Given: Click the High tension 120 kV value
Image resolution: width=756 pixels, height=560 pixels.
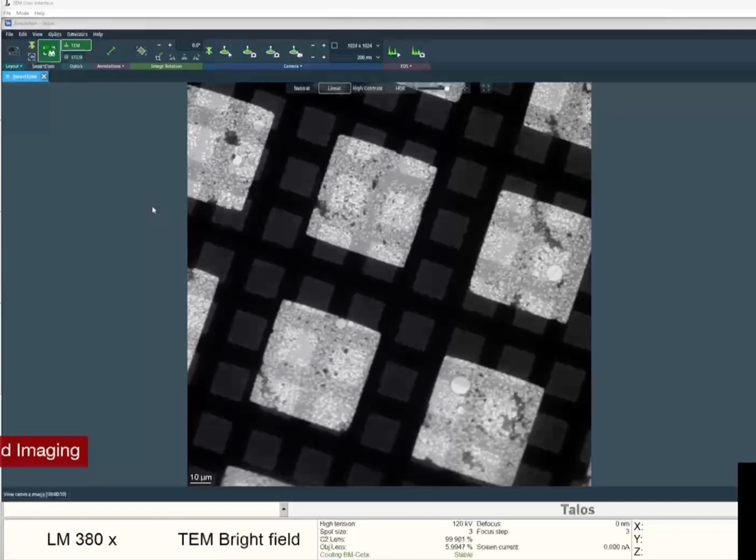Looking at the screenshot, I should pyautogui.click(x=463, y=524).
